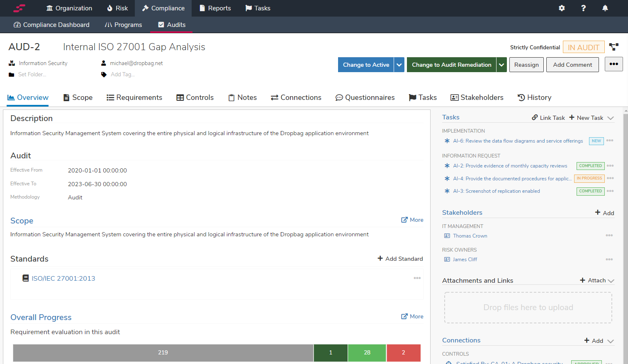Switch to the Requirements tab
Viewport: 628px width, 364px height.
tap(134, 97)
